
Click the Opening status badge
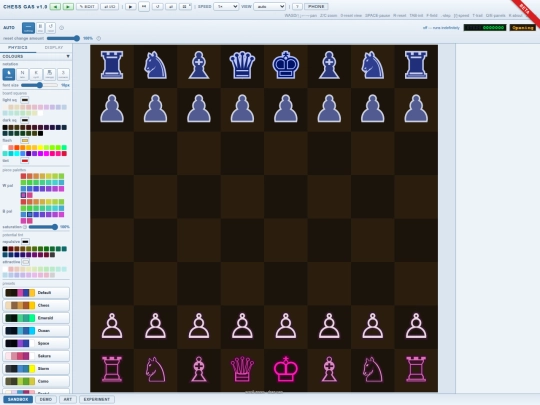point(523,28)
